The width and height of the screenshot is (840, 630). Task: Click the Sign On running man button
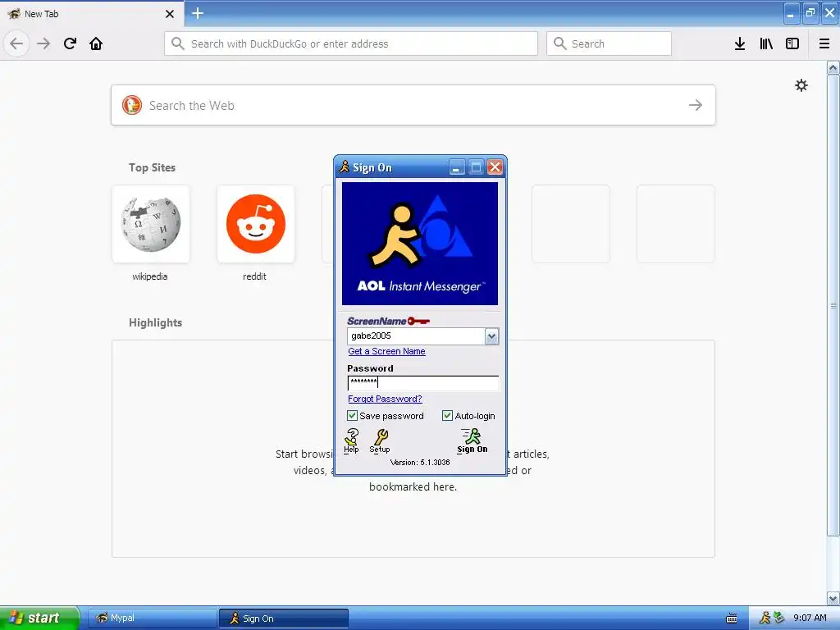click(x=472, y=441)
